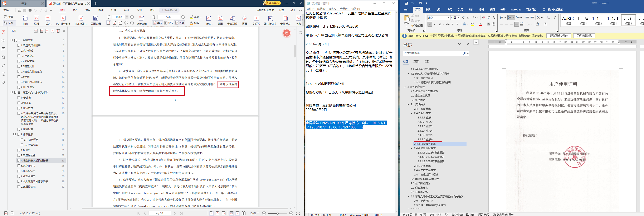Open the PDF转Word conversion tool
The width and height of the screenshot is (644, 216).
coord(63,20)
